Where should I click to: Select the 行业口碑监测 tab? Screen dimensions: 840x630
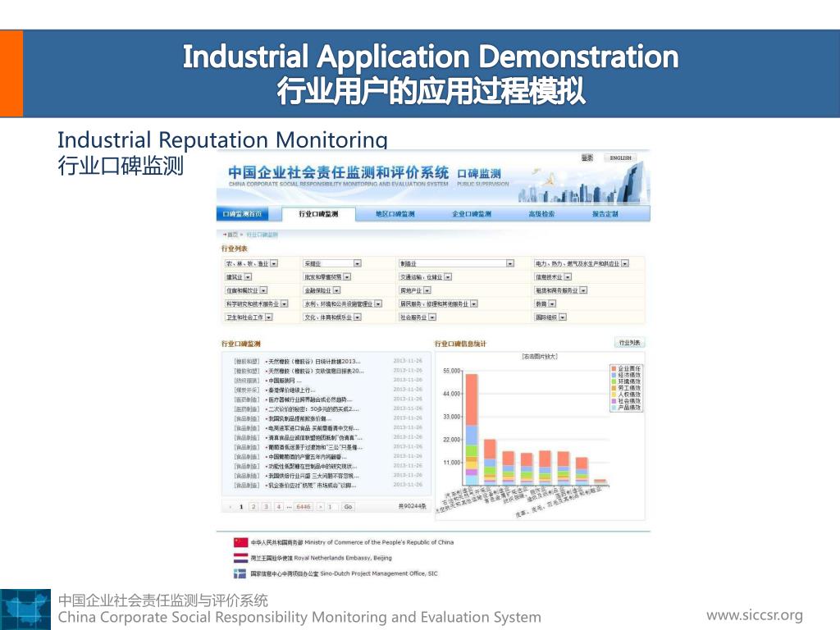pyautogui.click(x=318, y=214)
